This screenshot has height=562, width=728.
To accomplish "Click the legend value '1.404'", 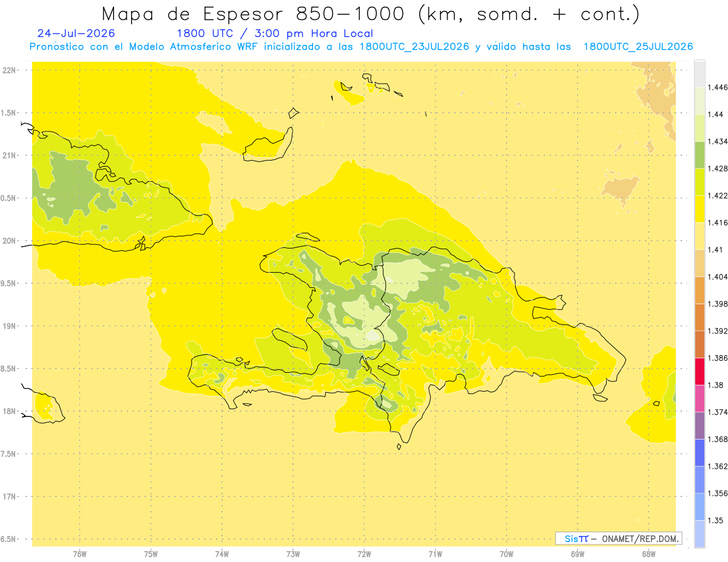I will pyautogui.click(x=718, y=276).
